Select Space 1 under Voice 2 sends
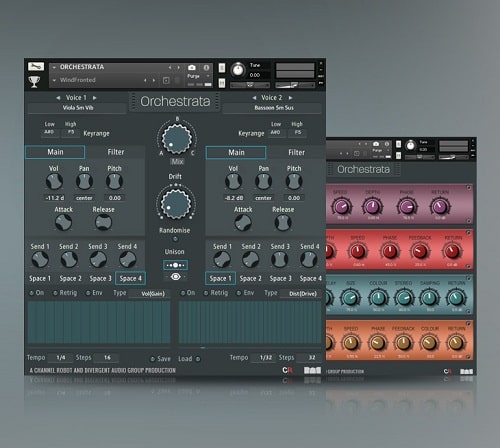The height and width of the screenshot is (448, 500). coord(220,278)
